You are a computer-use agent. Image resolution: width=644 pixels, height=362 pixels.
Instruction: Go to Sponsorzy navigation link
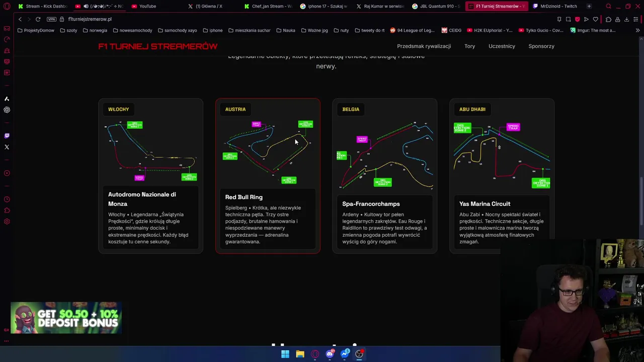tap(541, 46)
